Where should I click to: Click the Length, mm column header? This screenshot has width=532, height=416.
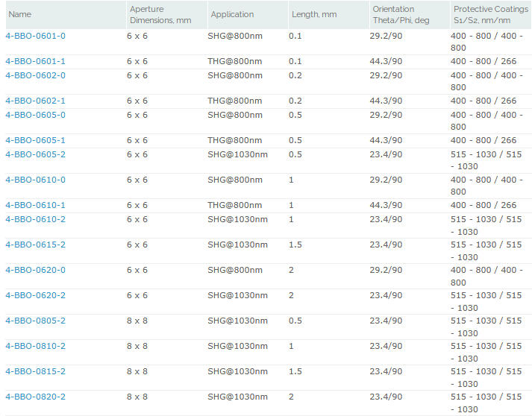[x=314, y=14]
